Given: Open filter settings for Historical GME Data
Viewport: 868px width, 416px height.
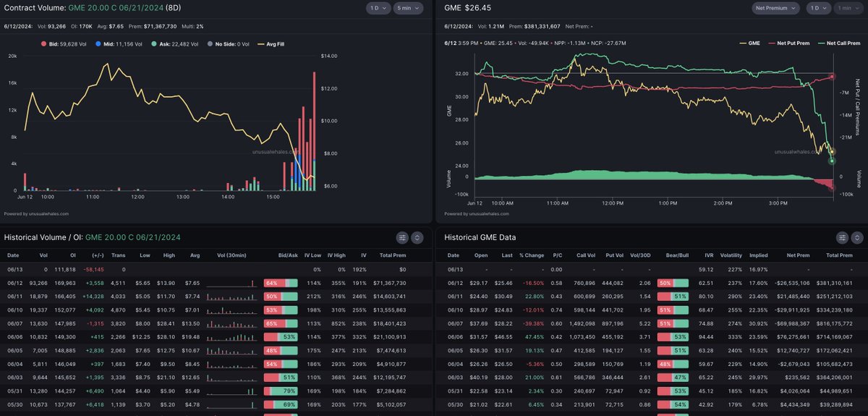Looking at the screenshot, I should pyautogui.click(x=843, y=237).
